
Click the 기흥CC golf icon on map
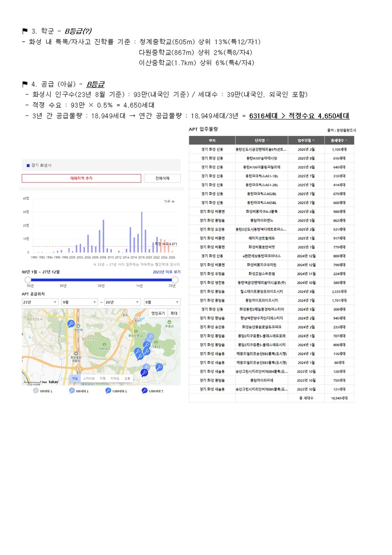point(156,342)
